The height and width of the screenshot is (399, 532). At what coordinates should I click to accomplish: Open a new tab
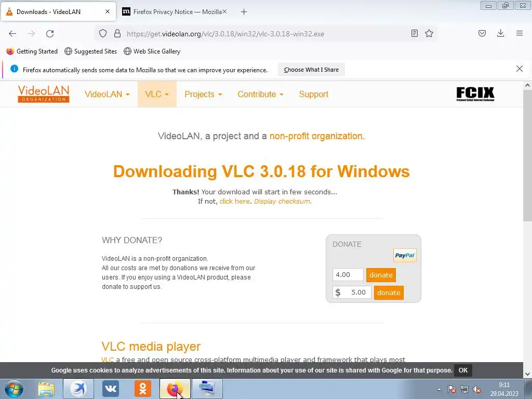coord(244,12)
